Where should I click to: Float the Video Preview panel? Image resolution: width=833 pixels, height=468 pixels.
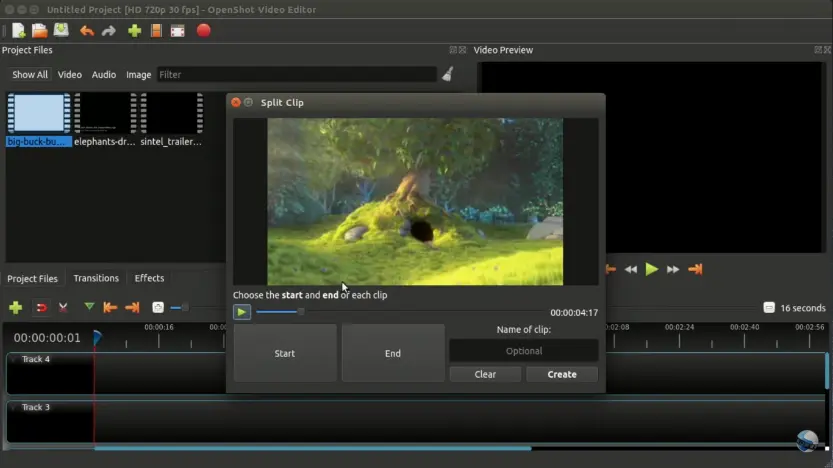[x=818, y=50]
